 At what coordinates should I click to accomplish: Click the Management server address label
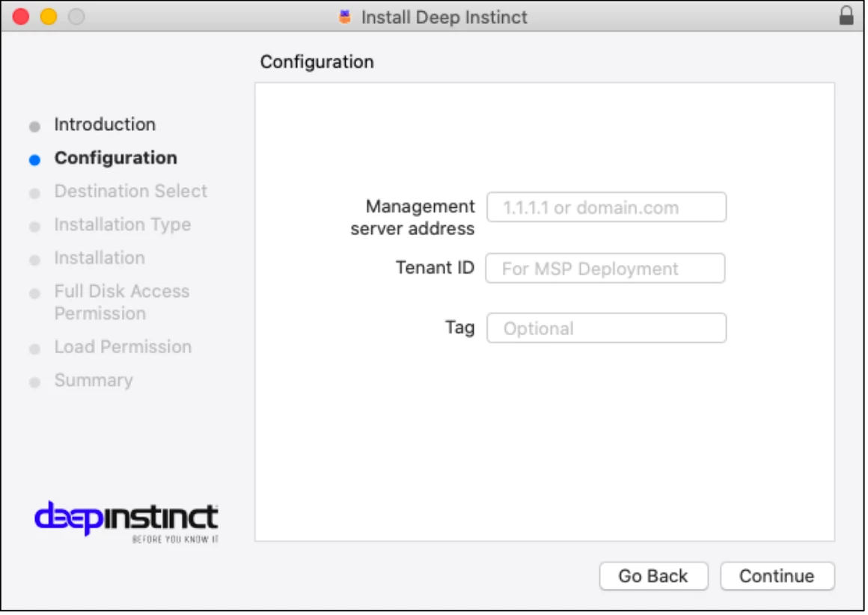pos(414,218)
